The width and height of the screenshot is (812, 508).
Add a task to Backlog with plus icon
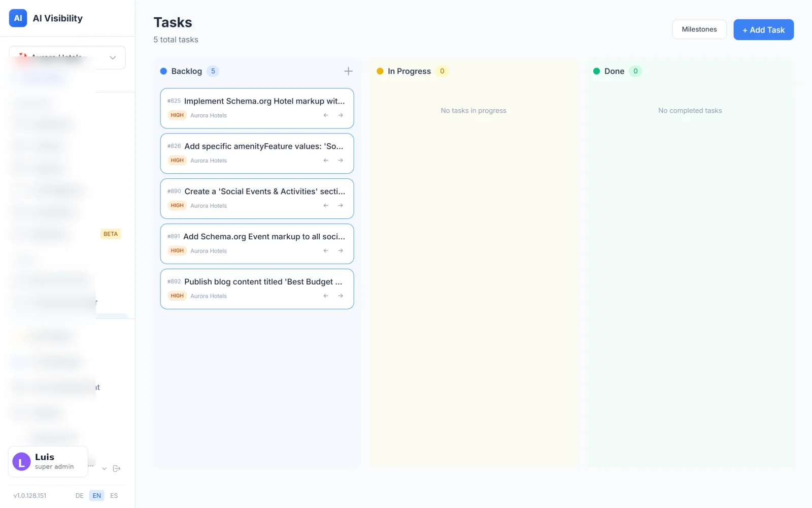348,71
